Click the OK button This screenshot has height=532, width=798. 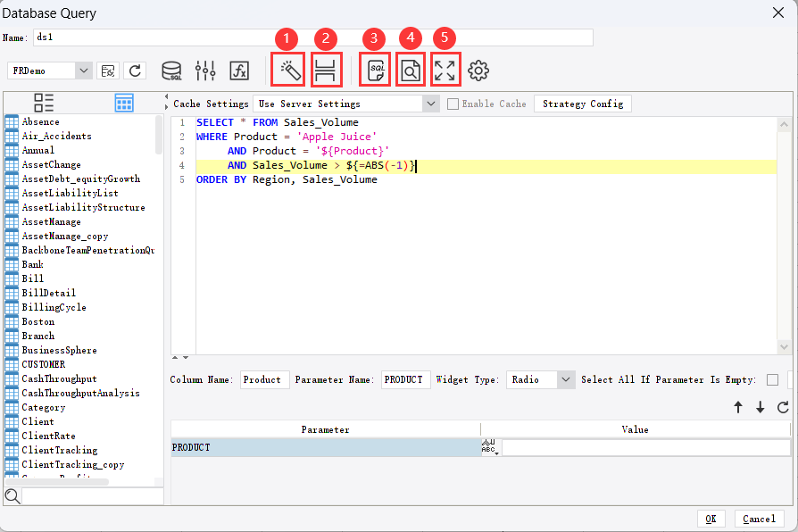[x=711, y=519]
